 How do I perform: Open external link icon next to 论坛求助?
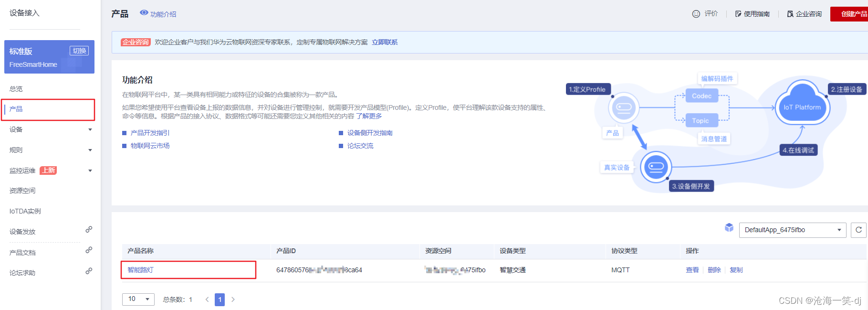(x=89, y=271)
